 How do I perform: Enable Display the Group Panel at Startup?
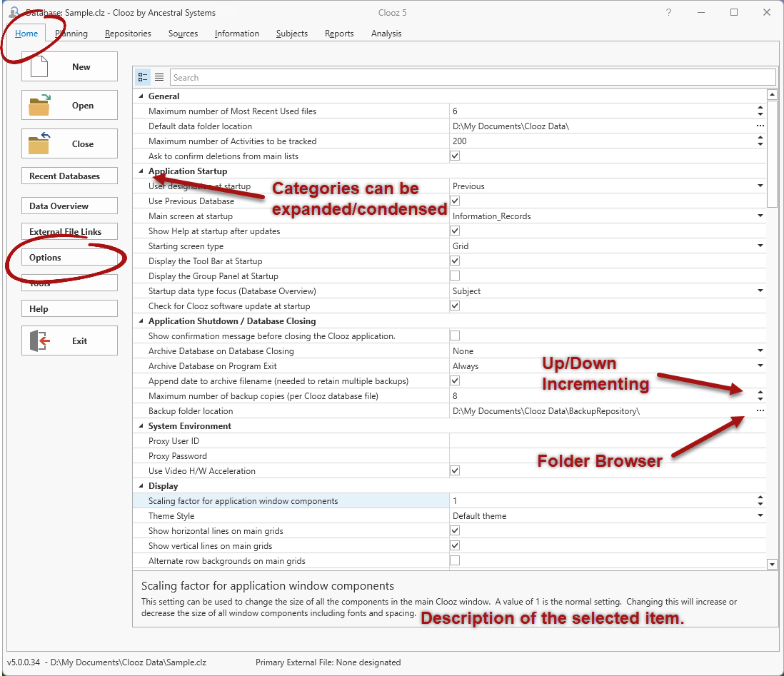tap(455, 276)
